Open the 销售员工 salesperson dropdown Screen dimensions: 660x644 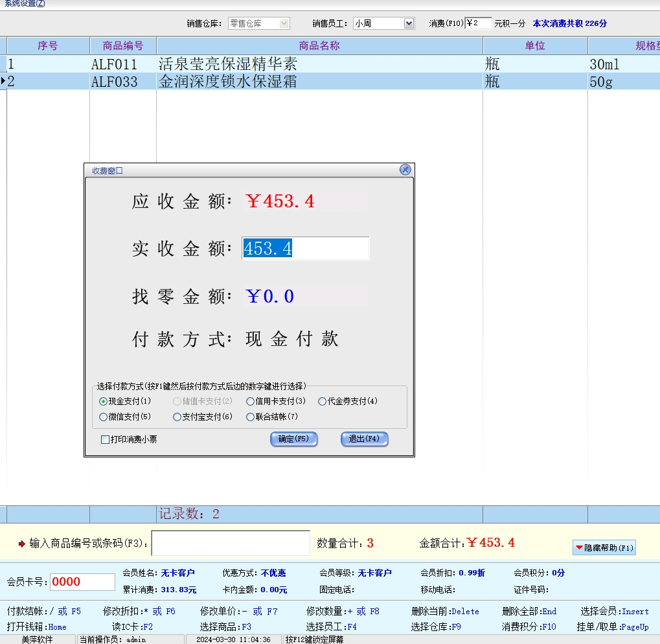tap(409, 23)
